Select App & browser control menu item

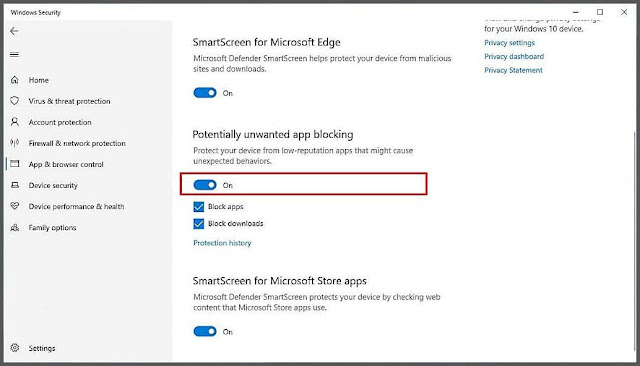tap(66, 164)
